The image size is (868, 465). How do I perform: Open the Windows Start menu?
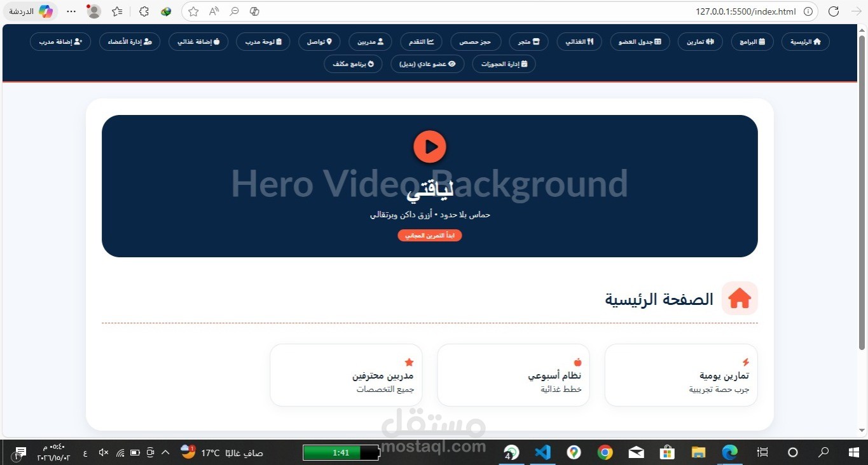coord(854,452)
